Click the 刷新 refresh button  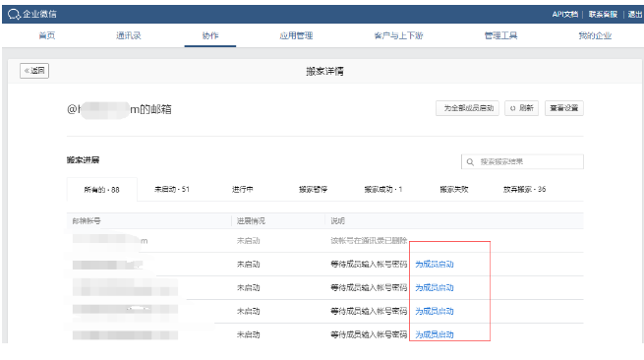[x=522, y=108]
